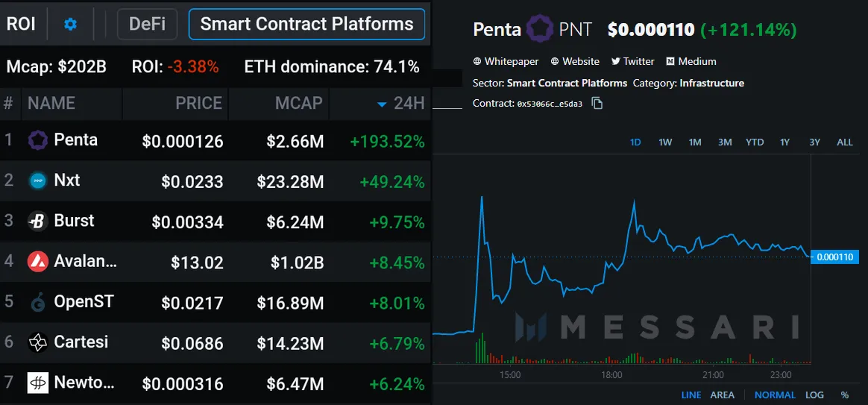The height and width of the screenshot is (405, 868).
Task: Set chart scale to NORMAL
Action: tap(775, 395)
